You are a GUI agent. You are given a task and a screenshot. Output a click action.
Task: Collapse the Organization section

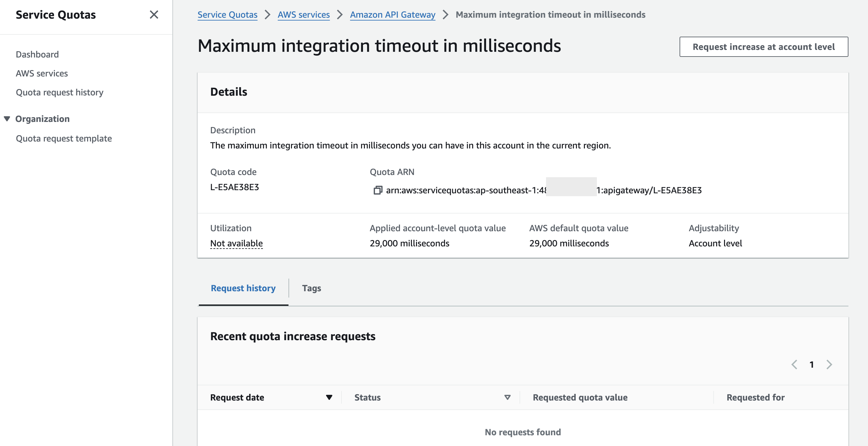pyautogui.click(x=7, y=119)
